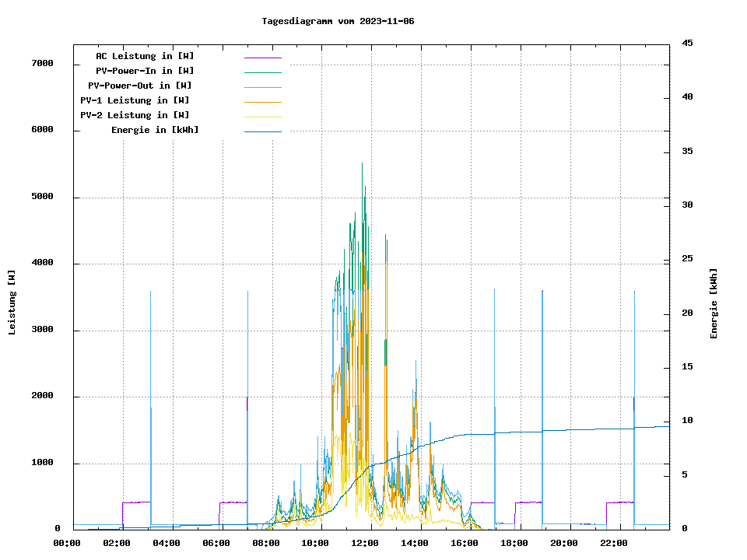Click the 12:00 time axis label
The width and height of the screenshot is (747, 560).
pyautogui.click(x=365, y=543)
